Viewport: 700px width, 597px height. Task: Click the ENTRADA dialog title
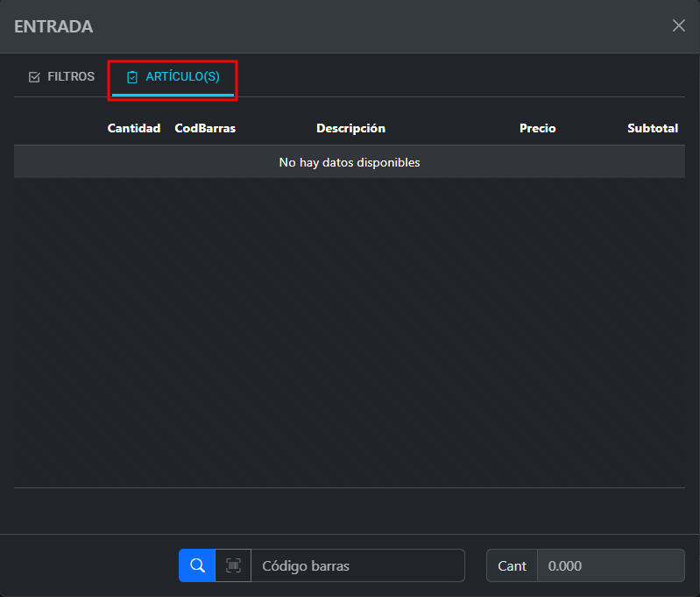pos(53,26)
